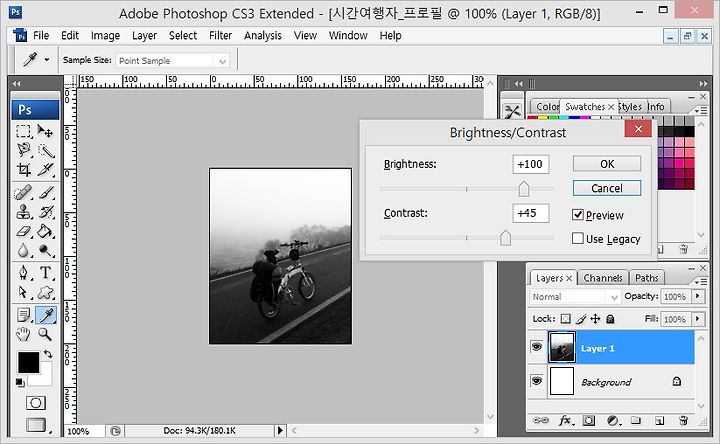Select the Slice tool

coord(45,169)
